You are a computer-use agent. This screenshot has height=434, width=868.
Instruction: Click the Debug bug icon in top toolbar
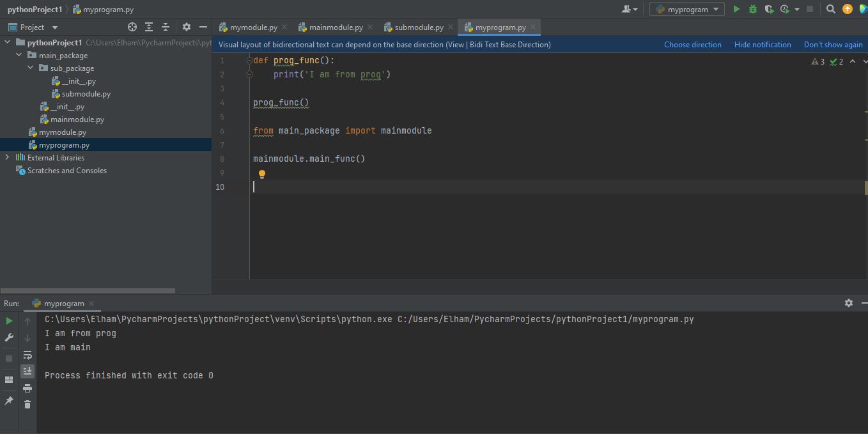click(752, 9)
